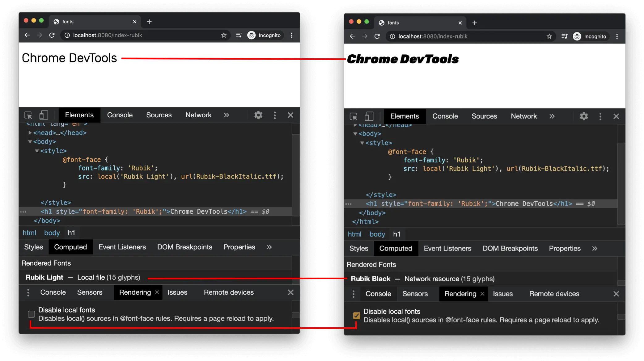
Task: Open media control icon in left browser toolbar
Action: coord(239,35)
